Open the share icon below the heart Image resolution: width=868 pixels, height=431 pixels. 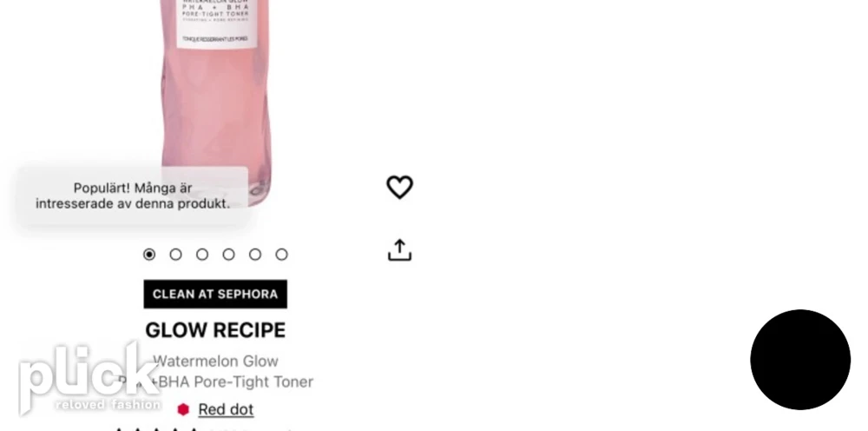coord(399,250)
